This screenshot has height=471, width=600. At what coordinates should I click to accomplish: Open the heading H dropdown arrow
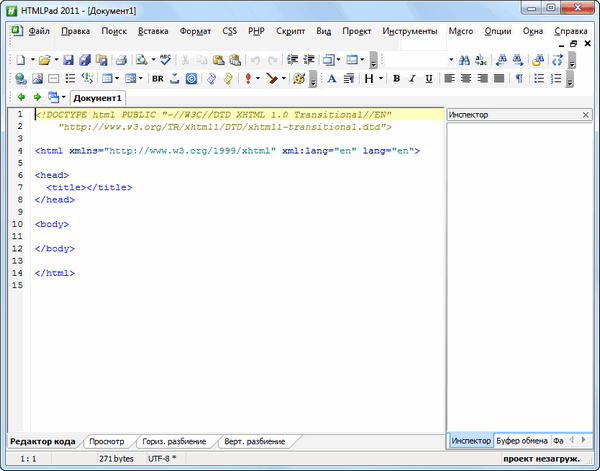[x=381, y=78]
